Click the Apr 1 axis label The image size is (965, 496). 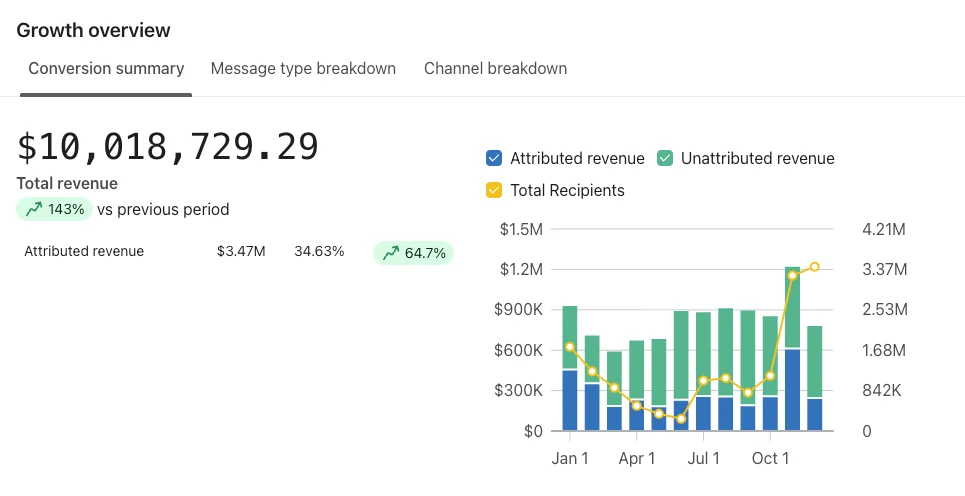point(637,458)
